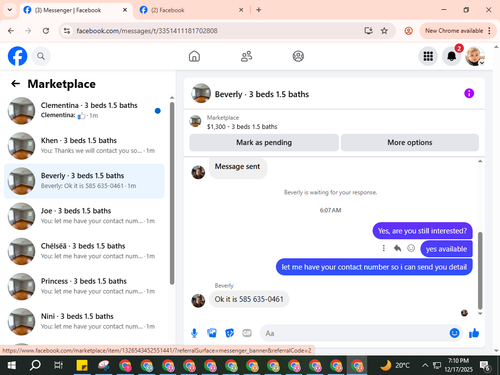Open the $1,300 listing link

tap(242, 127)
